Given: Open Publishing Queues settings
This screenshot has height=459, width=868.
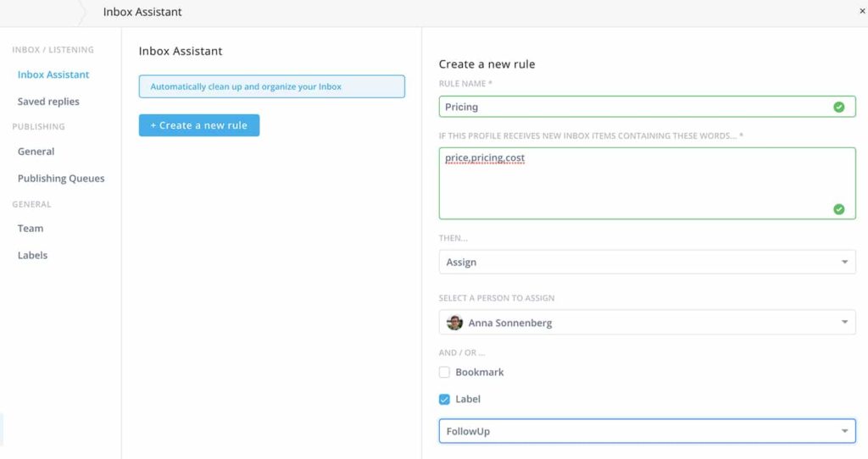Looking at the screenshot, I should click(61, 179).
